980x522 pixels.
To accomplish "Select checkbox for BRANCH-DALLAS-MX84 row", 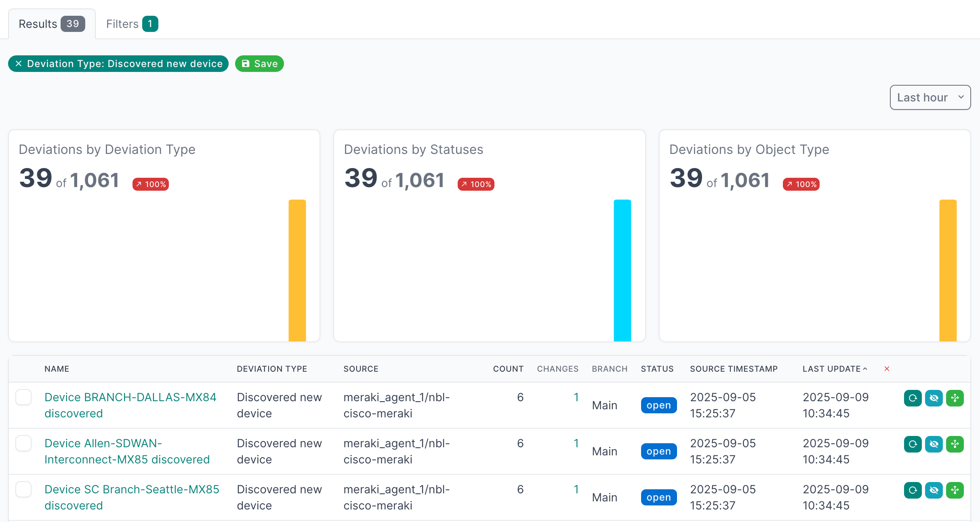I will click(23, 397).
